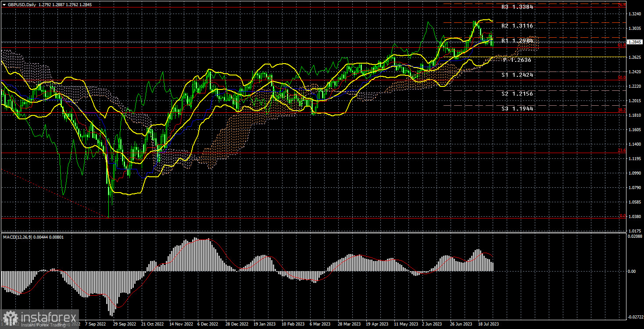Click the P 1.2636 pivot label
The image size is (644, 329).
coord(518,60)
